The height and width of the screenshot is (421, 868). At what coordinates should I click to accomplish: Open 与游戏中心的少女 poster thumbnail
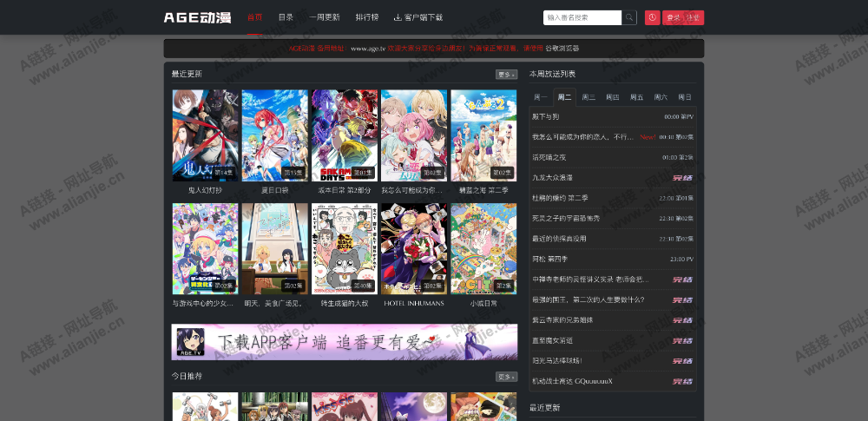point(206,249)
